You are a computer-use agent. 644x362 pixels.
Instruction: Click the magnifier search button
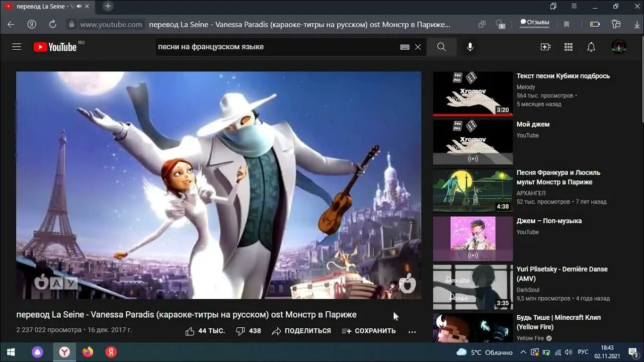(x=441, y=47)
